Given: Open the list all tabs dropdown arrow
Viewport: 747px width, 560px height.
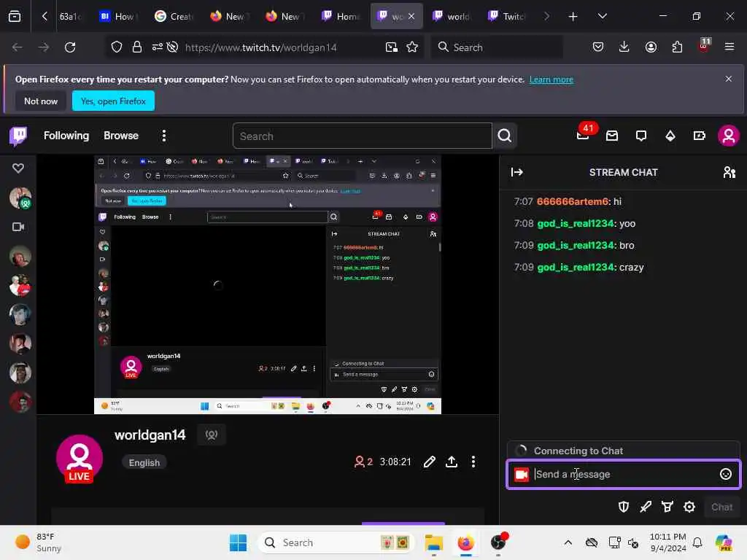Looking at the screenshot, I should tap(602, 16).
